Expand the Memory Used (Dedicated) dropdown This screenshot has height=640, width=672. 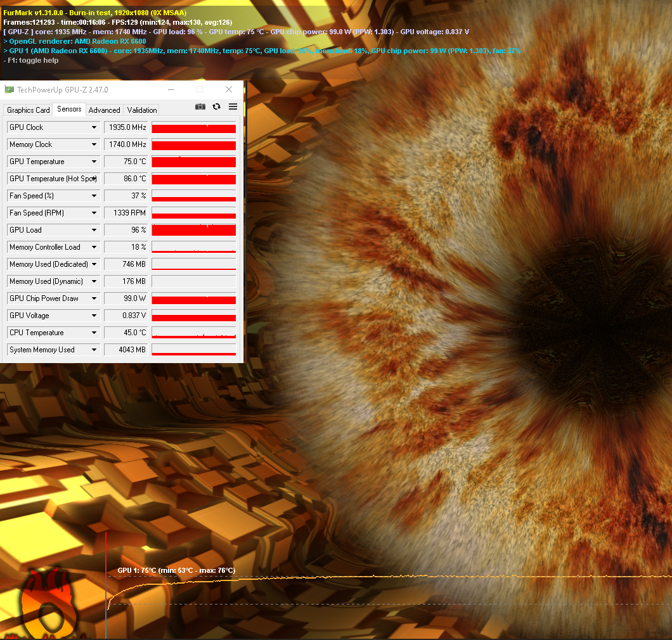(94, 264)
